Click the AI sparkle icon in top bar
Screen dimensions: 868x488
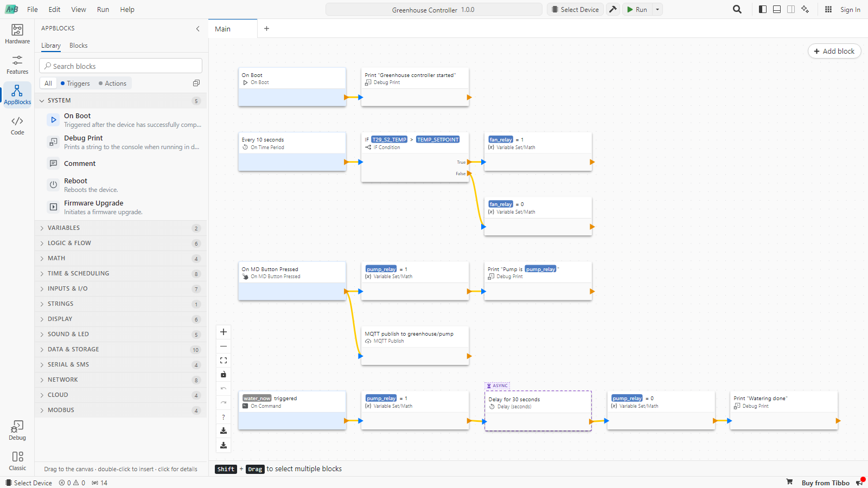[805, 9]
